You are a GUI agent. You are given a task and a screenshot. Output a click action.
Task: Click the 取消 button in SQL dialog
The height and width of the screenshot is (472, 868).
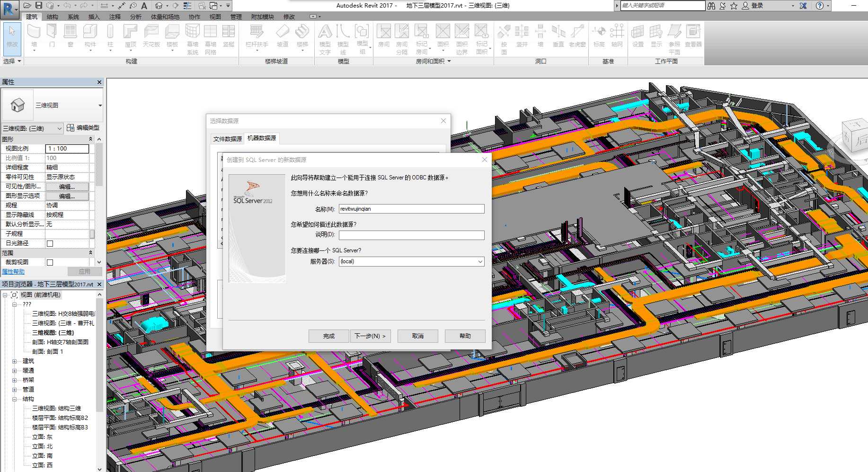418,336
